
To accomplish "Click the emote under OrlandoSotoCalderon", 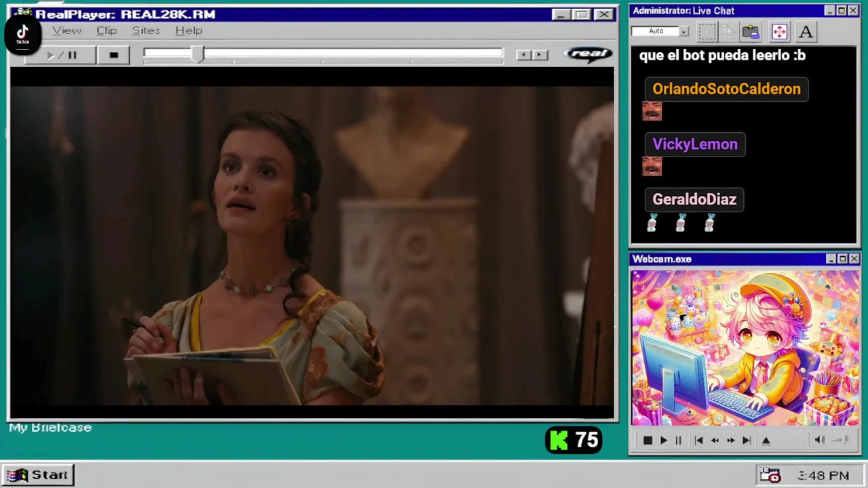I will 652,111.
